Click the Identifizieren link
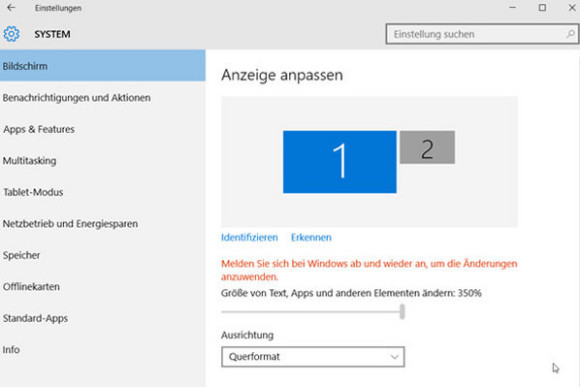The width and height of the screenshot is (580, 387). (249, 237)
